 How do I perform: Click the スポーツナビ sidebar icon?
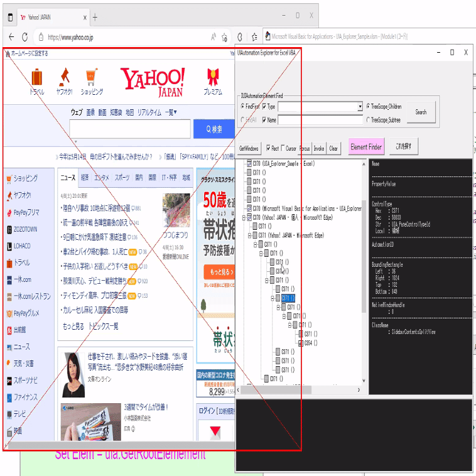[x=9, y=381]
